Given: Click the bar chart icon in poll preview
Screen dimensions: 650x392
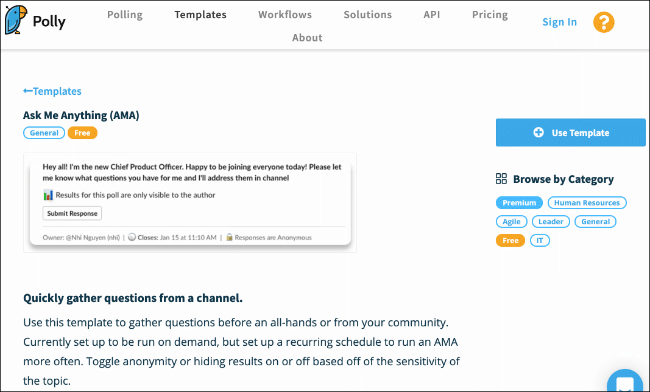Looking at the screenshot, I should tap(48, 195).
